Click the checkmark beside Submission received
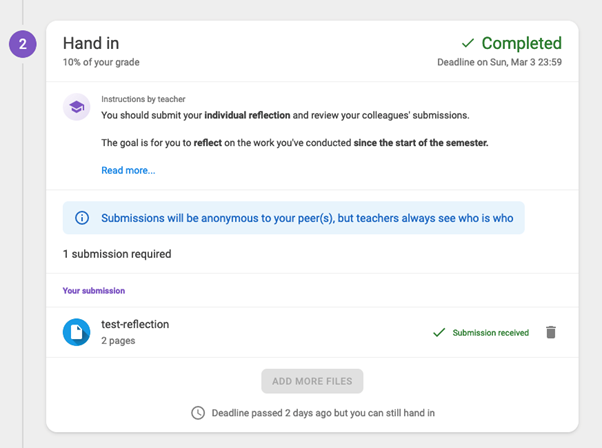This screenshot has height=448, width=602. point(439,332)
